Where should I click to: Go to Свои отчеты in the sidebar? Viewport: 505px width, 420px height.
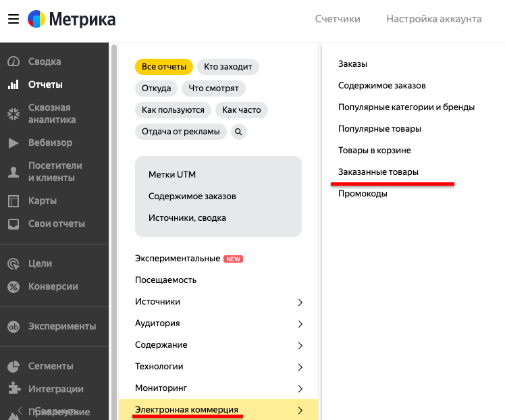tap(57, 224)
